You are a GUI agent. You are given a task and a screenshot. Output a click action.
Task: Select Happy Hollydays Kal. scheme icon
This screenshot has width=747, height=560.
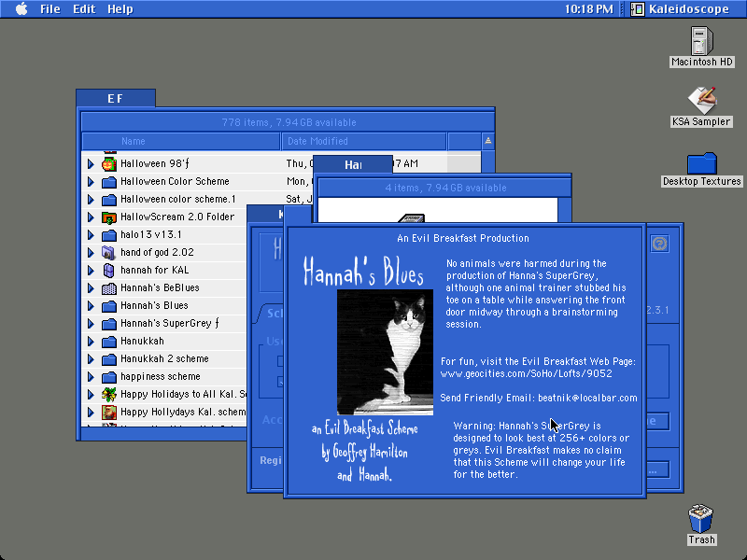coord(109,413)
